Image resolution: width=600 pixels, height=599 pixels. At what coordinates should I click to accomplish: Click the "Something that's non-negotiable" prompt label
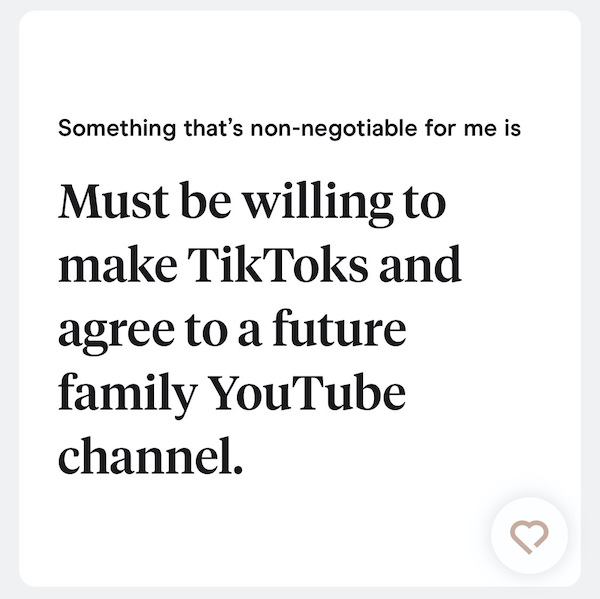289,129
